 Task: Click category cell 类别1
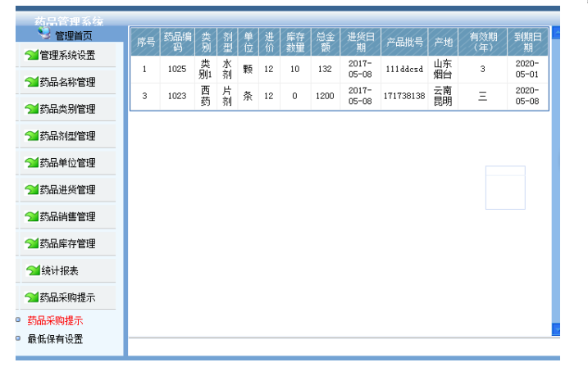(x=206, y=69)
